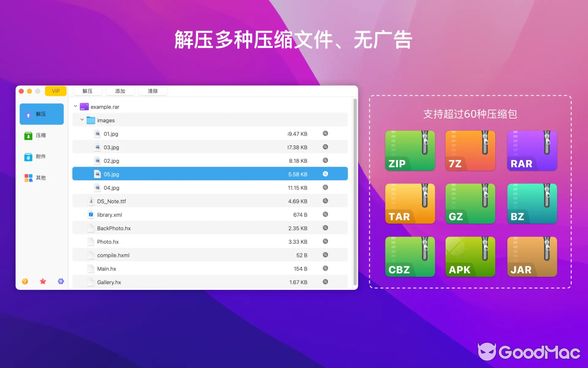Click the ZIP format tile

pos(410,150)
